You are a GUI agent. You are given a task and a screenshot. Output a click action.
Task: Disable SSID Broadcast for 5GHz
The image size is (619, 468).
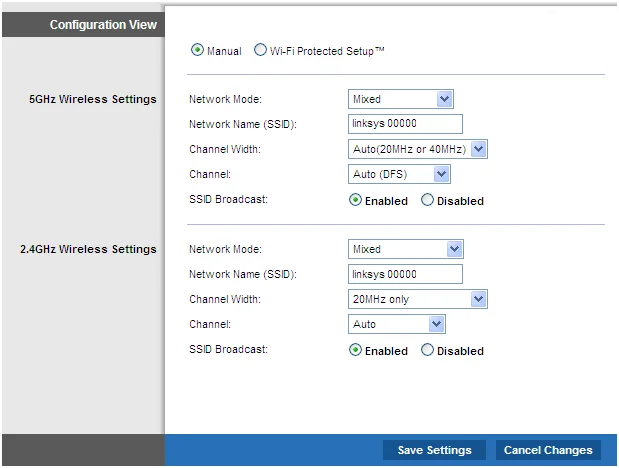click(x=427, y=200)
